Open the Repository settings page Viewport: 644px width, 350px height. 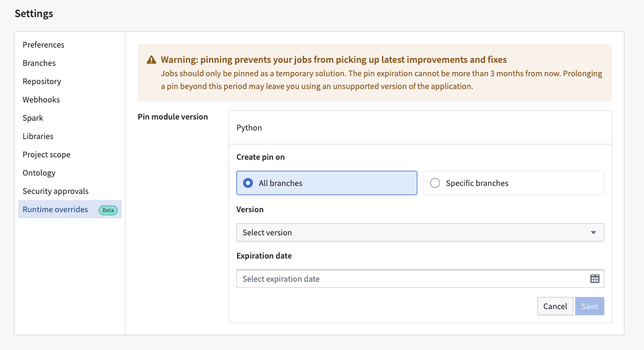coord(42,81)
